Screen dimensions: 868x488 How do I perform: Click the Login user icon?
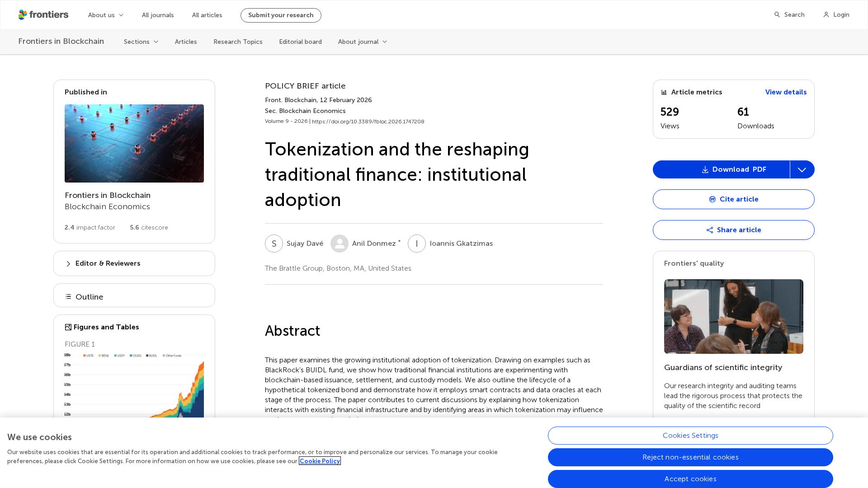click(x=826, y=15)
